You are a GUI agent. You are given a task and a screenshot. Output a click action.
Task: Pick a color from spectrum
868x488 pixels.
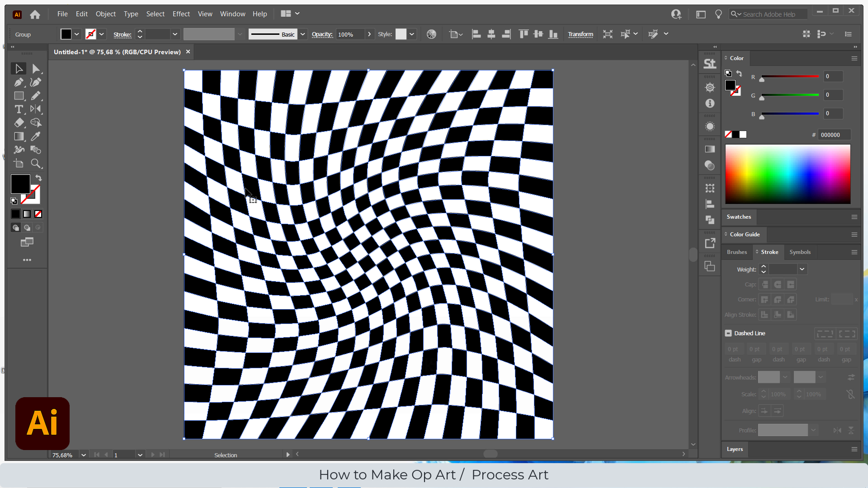click(788, 174)
